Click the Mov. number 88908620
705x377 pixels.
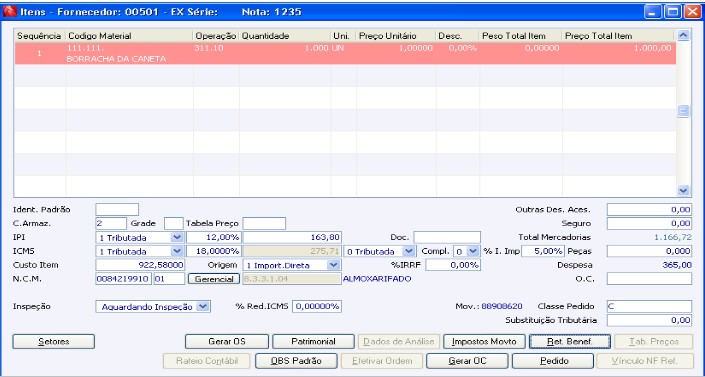[502, 306]
